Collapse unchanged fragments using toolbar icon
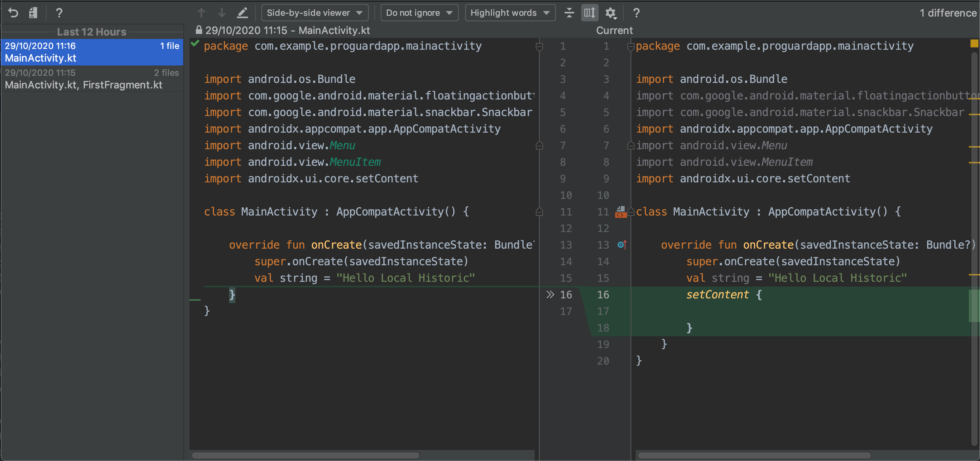 (x=569, y=13)
